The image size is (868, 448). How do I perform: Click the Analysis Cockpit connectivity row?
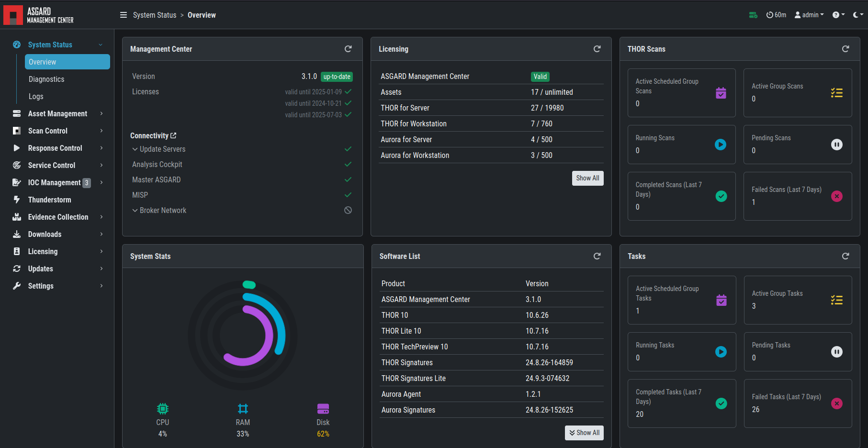(242, 164)
